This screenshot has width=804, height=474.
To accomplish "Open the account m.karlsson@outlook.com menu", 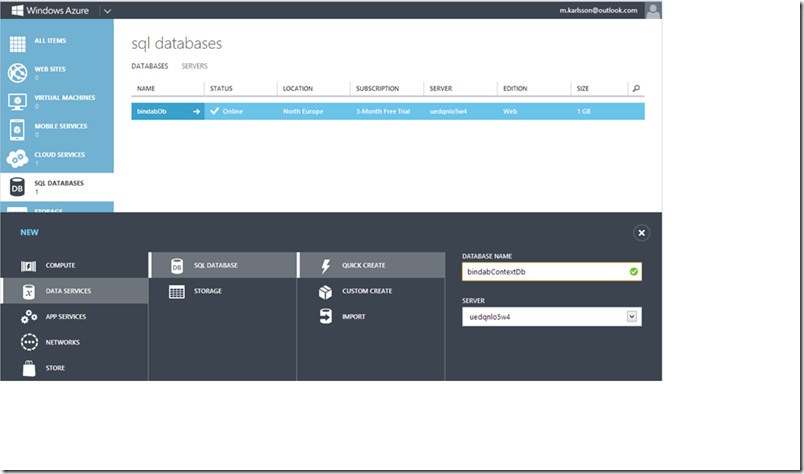I will (598, 10).
